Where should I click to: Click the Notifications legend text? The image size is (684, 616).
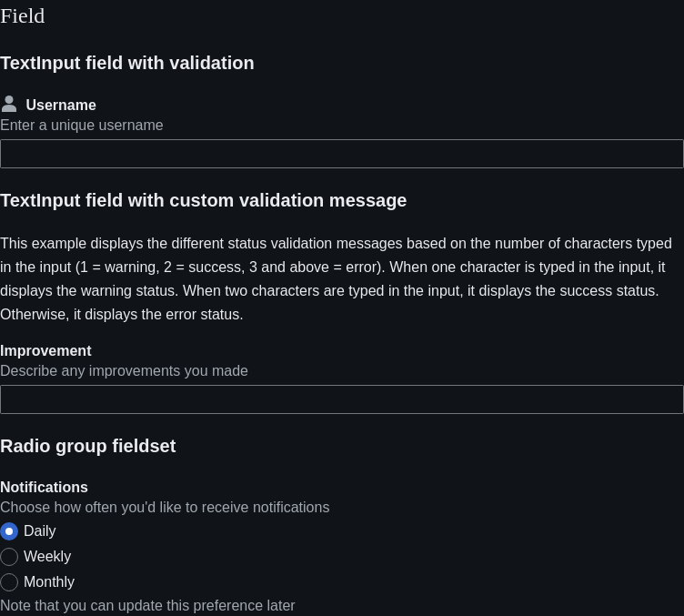point(44,488)
